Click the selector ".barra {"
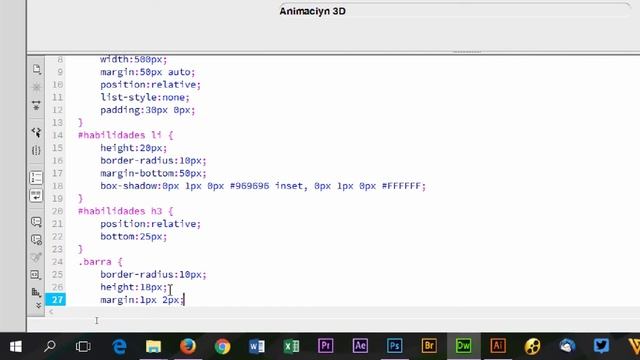This screenshot has height=360, width=640. 100,262
